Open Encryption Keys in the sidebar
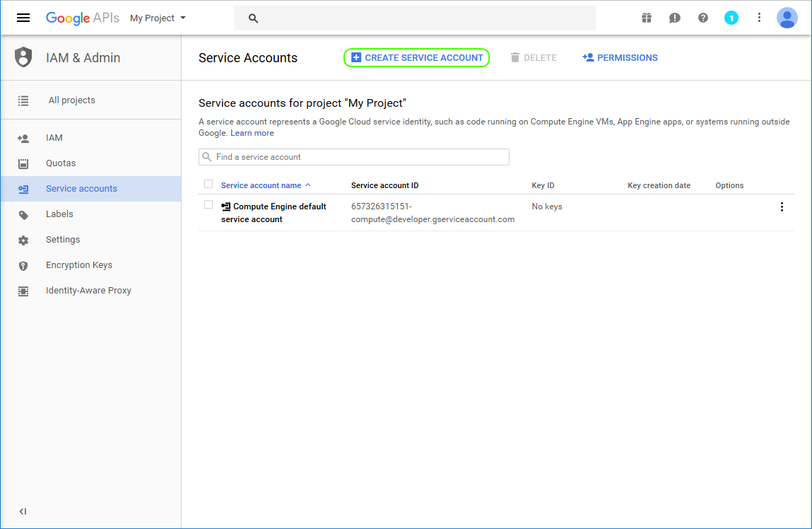The width and height of the screenshot is (812, 529). [x=79, y=265]
